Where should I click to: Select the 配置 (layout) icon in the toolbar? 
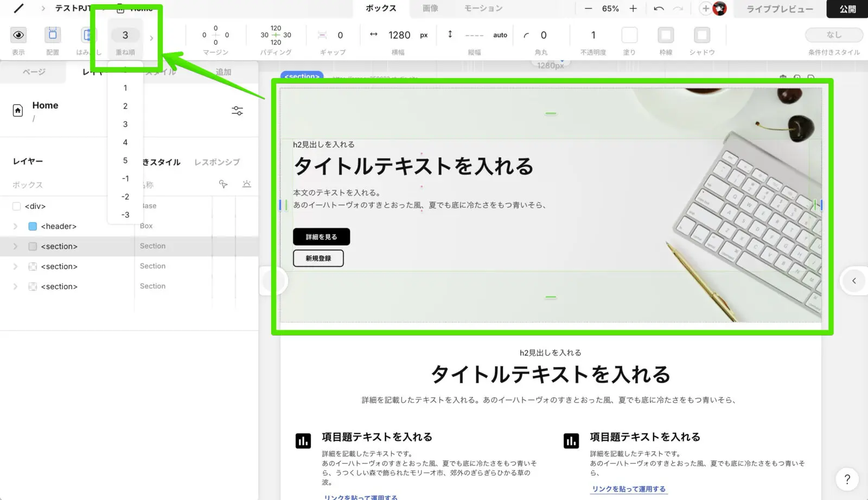click(x=52, y=34)
